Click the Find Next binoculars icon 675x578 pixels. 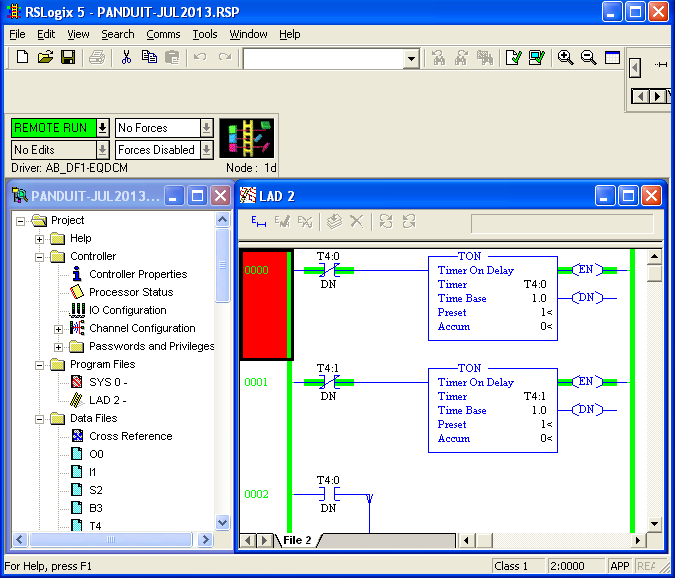tap(461, 57)
